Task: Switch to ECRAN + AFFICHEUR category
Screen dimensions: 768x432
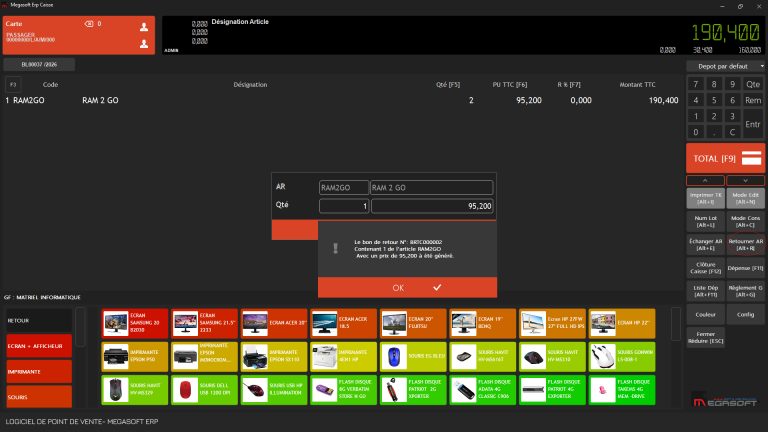Action: pos(39,346)
